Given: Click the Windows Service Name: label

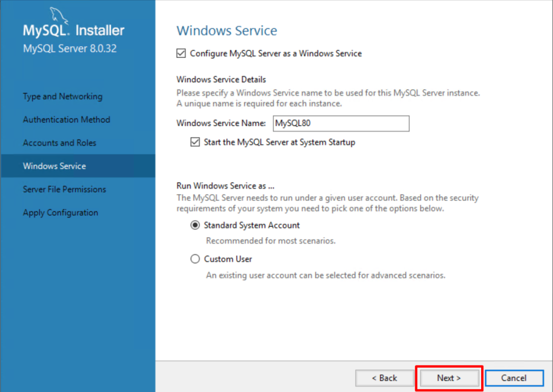Looking at the screenshot, I should [221, 123].
